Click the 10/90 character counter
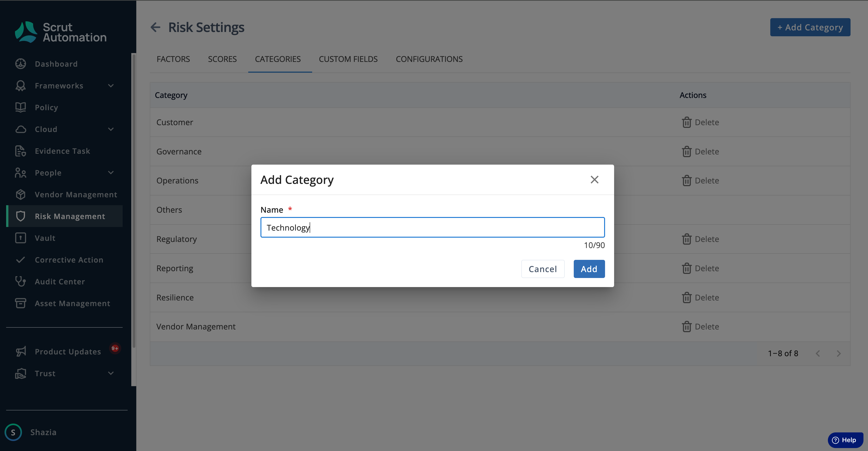This screenshot has width=868, height=451. [x=594, y=245]
